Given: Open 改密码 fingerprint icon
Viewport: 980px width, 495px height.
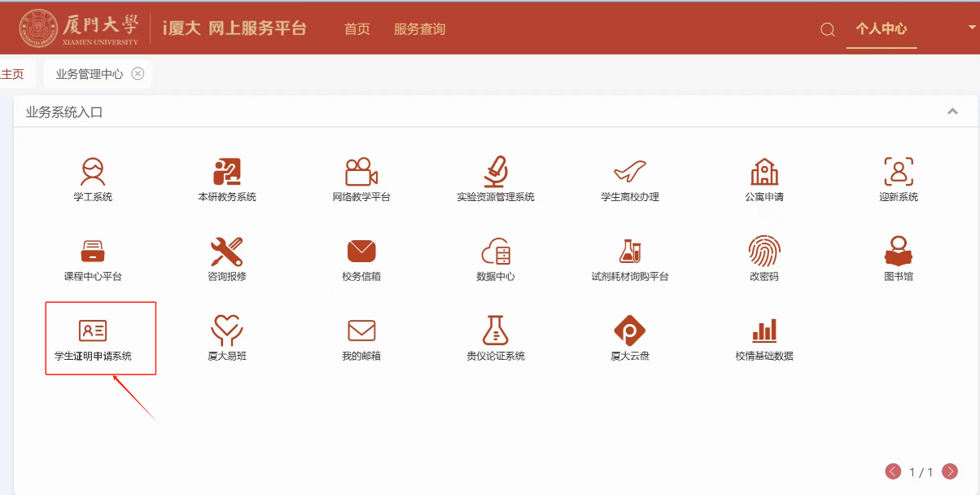Looking at the screenshot, I should point(764,252).
